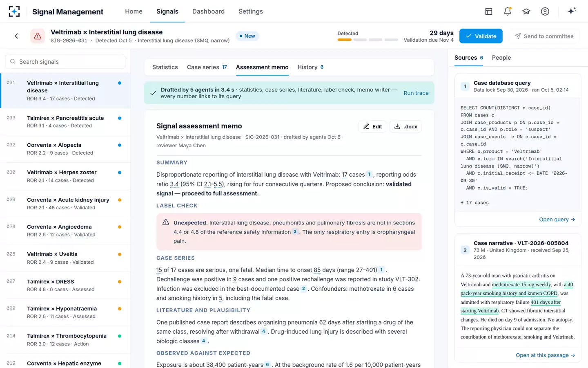Switch to the People tab
Screen dimensions: 588x368
[501, 58]
